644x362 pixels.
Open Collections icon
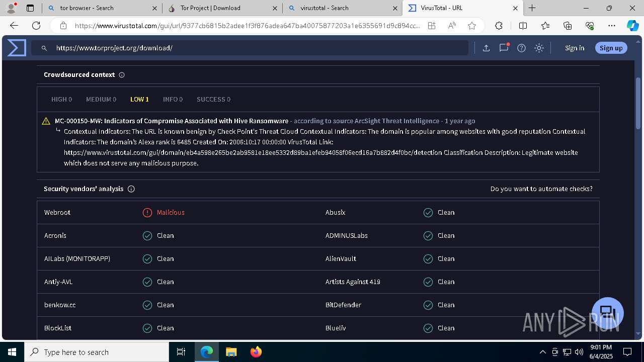pyautogui.click(x=568, y=26)
